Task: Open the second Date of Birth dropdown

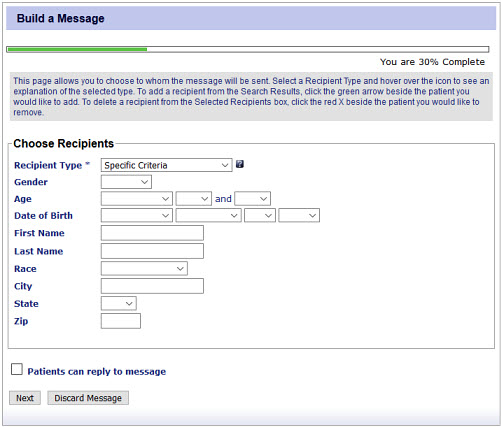Action: pyautogui.click(x=208, y=215)
